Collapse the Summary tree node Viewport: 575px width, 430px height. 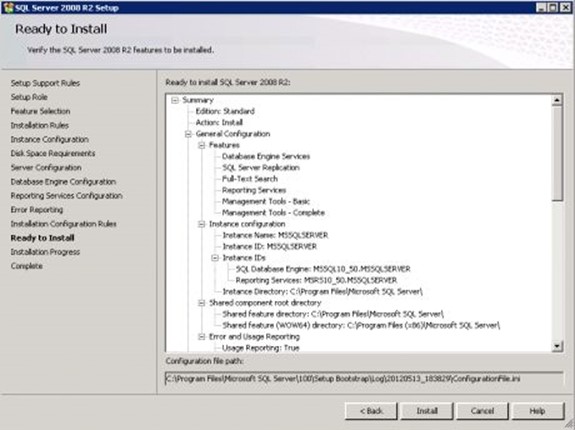tap(175, 100)
